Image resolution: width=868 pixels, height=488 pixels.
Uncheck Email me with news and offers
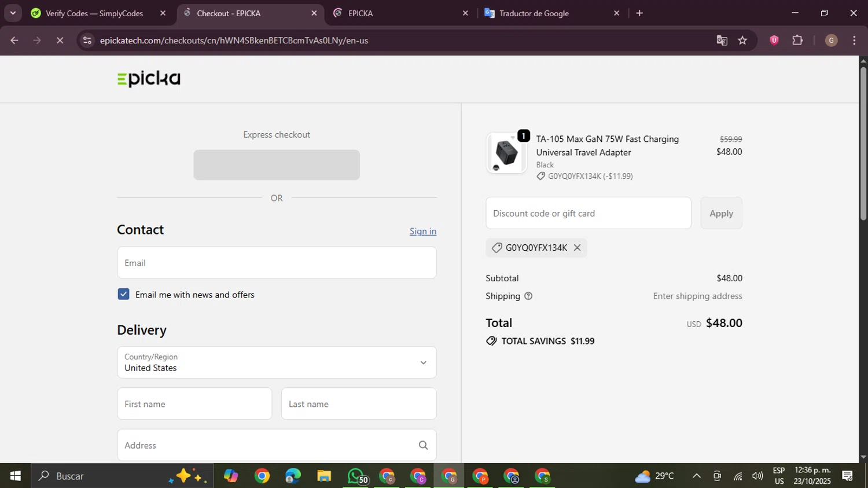123,294
